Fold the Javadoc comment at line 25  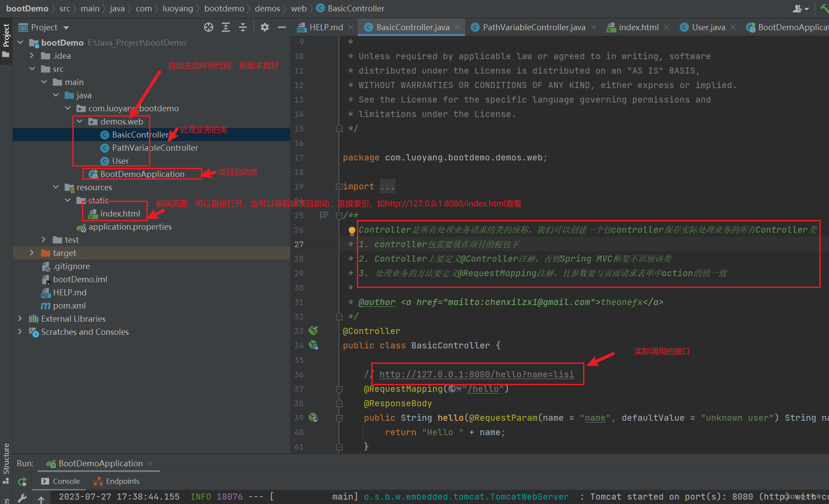click(x=339, y=215)
